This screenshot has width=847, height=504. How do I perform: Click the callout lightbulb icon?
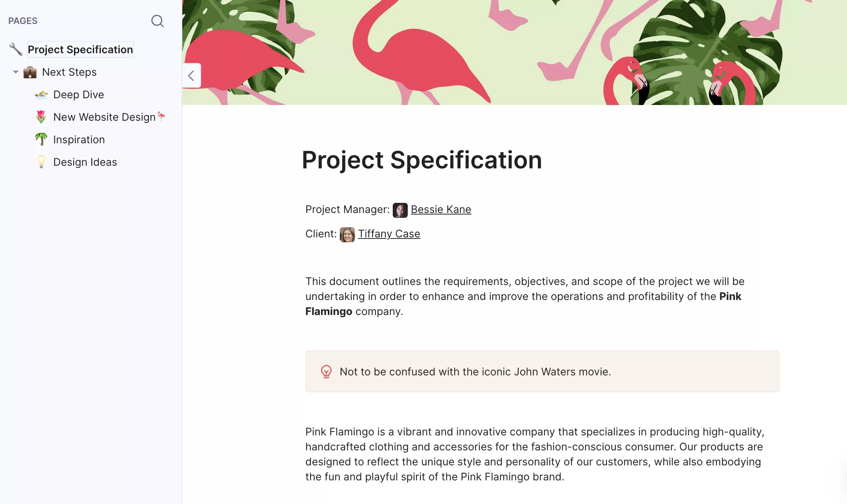coord(326,372)
